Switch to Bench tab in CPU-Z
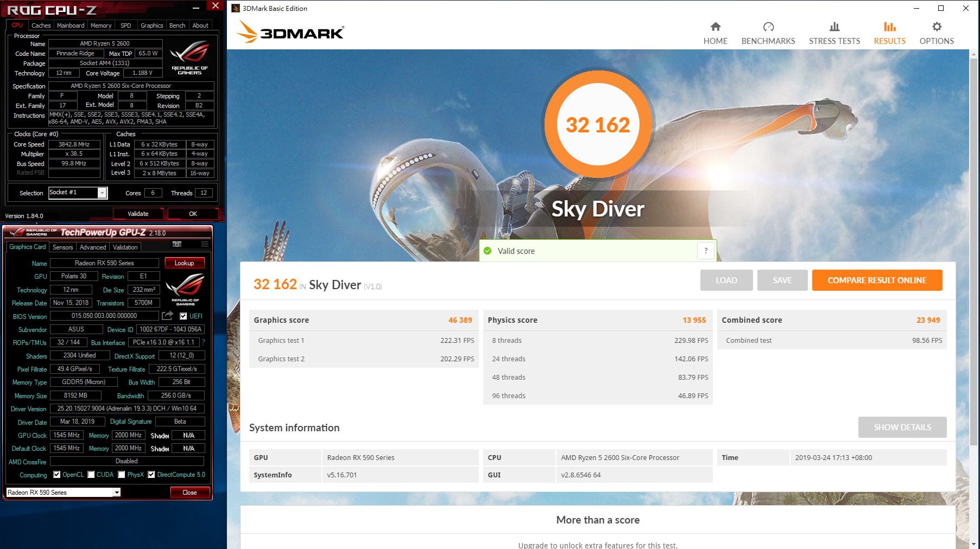 pos(177,25)
